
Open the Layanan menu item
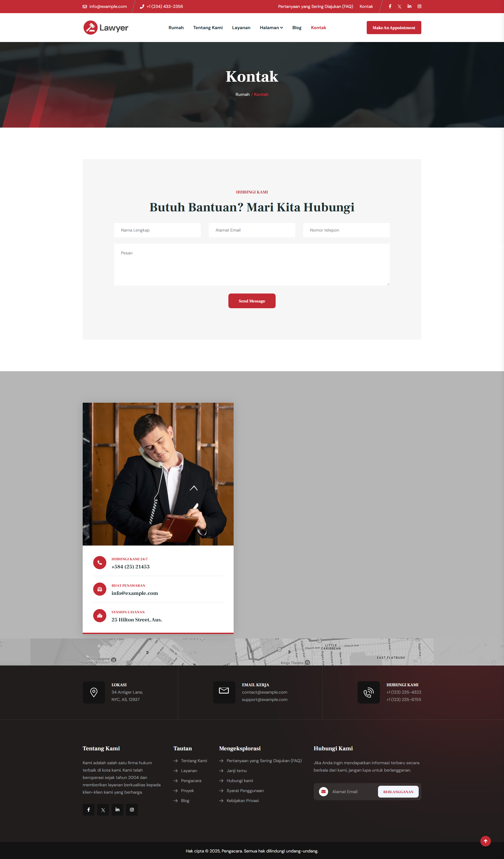(241, 28)
